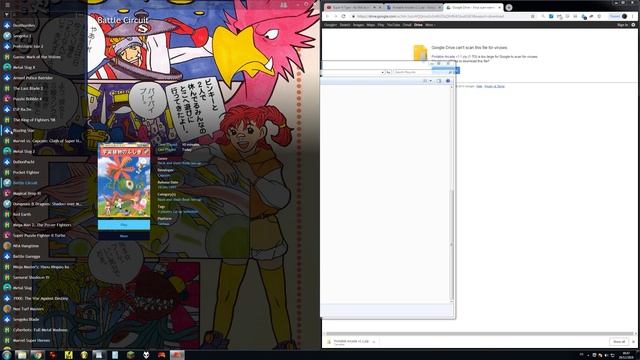Select Marvel vs. Capcom: Clash of Super Heroes
Image resolution: width=640 pixels, height=360 pixels.
coord(47,141)
